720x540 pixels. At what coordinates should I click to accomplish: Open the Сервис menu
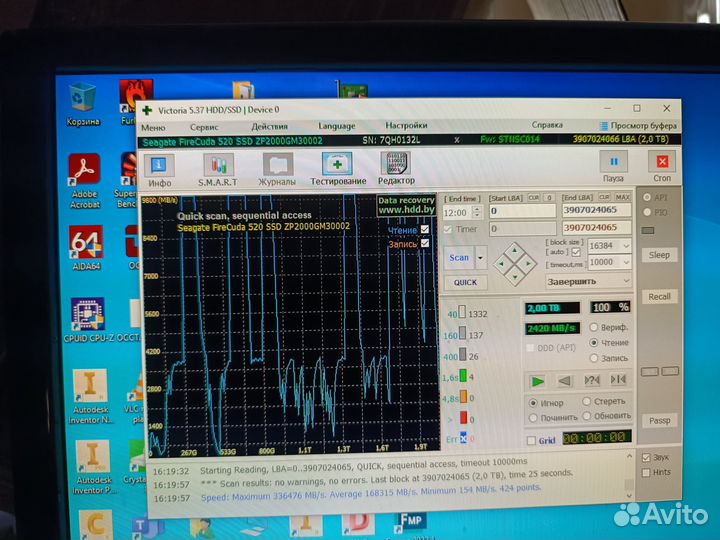[204, 127]
